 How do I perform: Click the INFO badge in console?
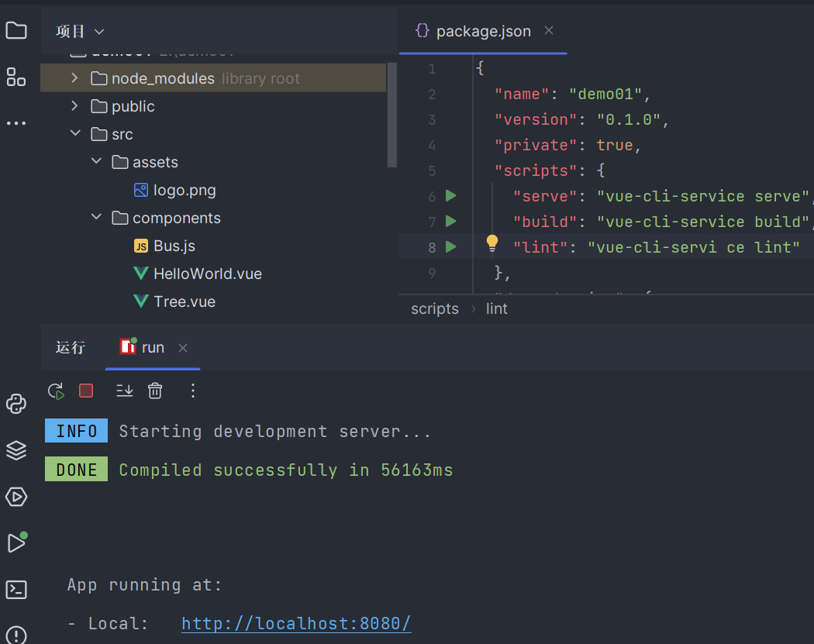[76, 431]
